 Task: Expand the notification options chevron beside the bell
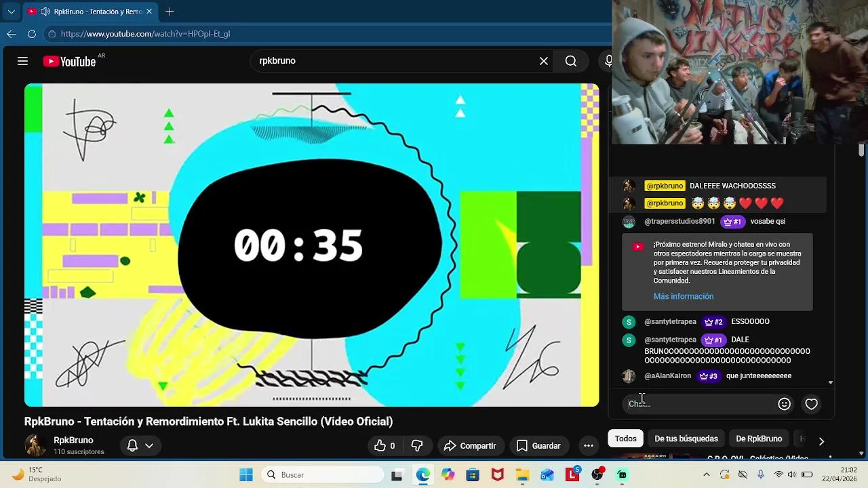click(149, 445)
